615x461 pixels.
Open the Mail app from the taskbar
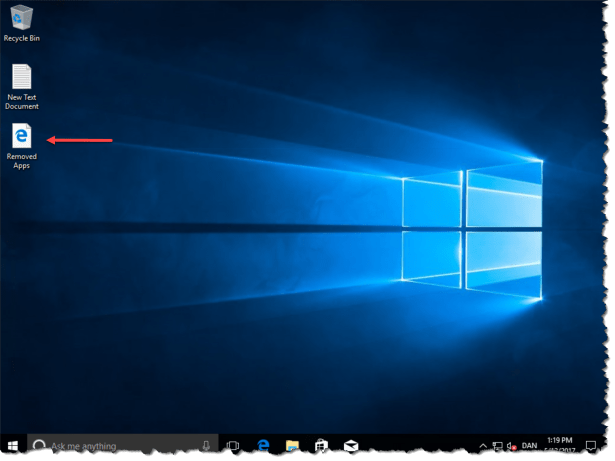point(351,446)
